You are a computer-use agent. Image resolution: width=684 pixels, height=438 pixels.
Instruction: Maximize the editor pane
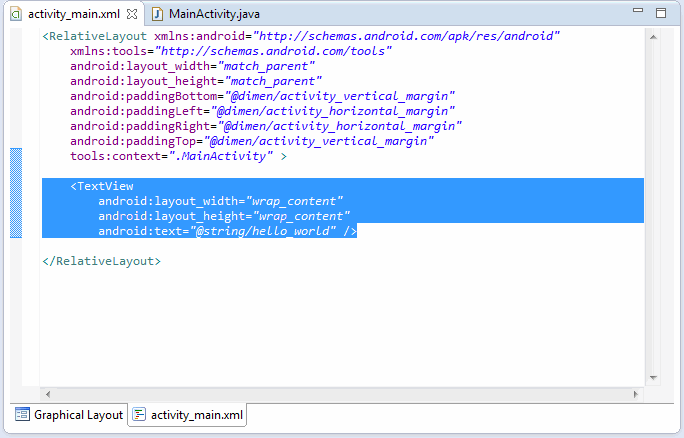(x=661, y=13)
